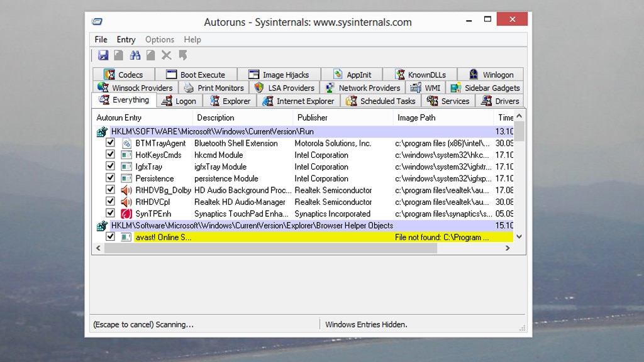Image resolution: width=644 pixels, height=362 pixels.
Task: Open the Services tab
Action: tap(448, 101)
